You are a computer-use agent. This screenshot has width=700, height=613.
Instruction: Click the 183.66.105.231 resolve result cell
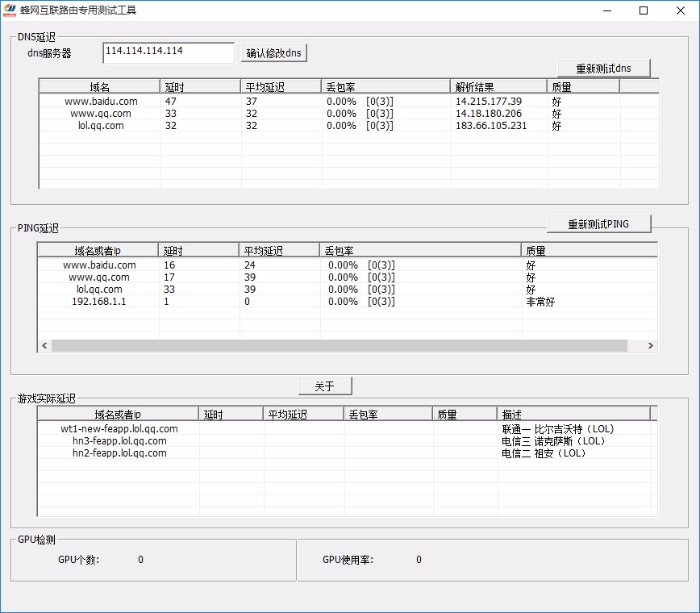[x=491, y=126]
